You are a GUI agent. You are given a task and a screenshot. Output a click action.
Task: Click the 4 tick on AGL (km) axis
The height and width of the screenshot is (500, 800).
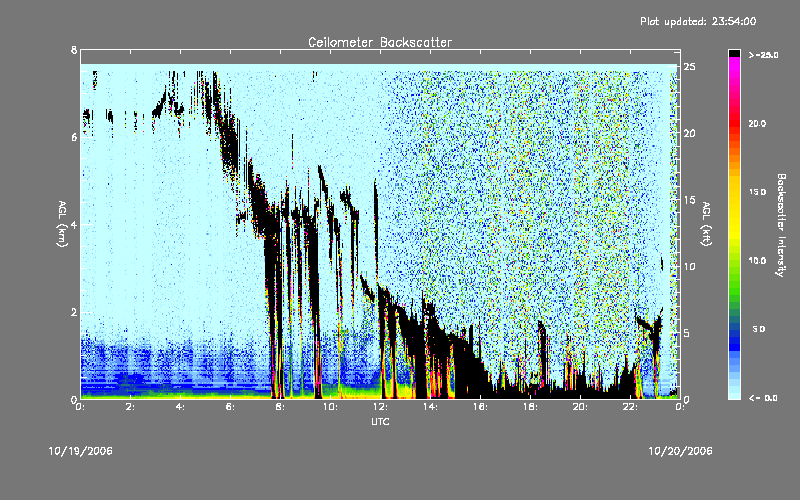point(74,224)
